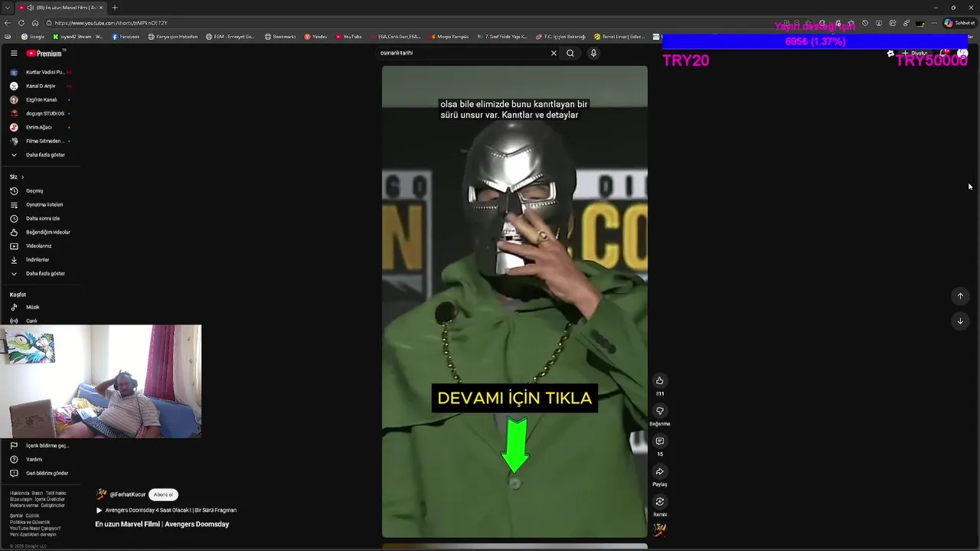Dislike the short with thumbs down
Screen dimensions: 980x551
point(659,411)
